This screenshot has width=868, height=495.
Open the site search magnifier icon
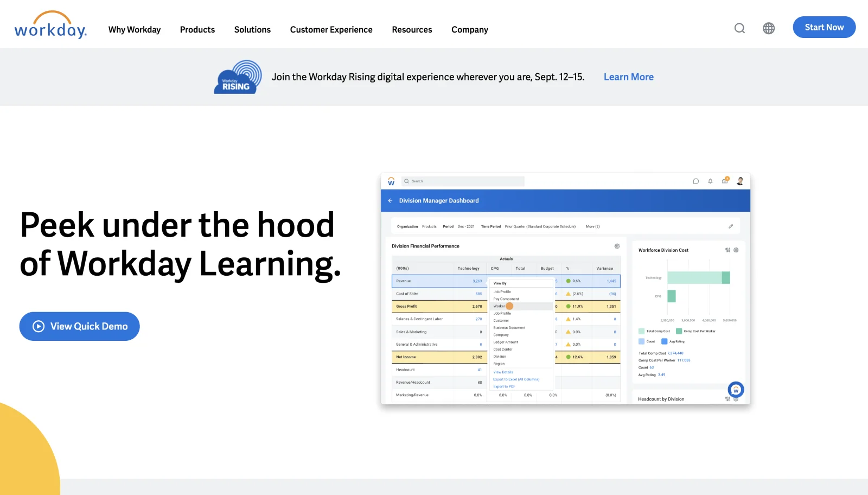[739, 28]
